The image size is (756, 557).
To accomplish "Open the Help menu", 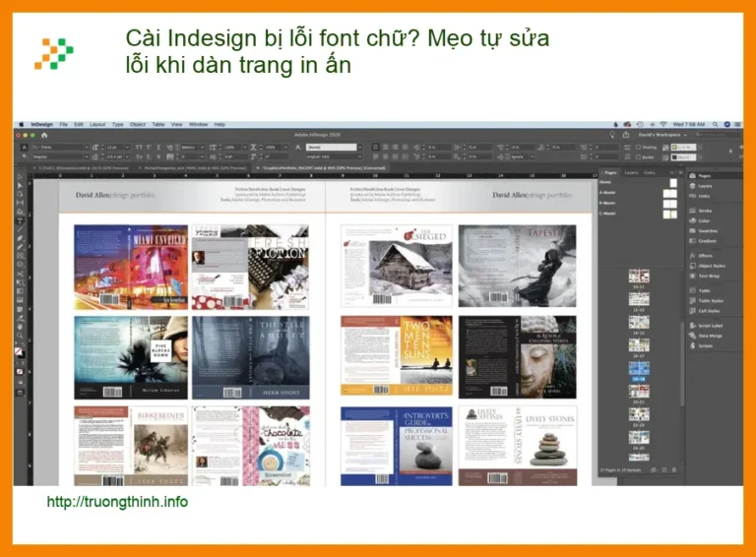I will click(x=220, y=124).
